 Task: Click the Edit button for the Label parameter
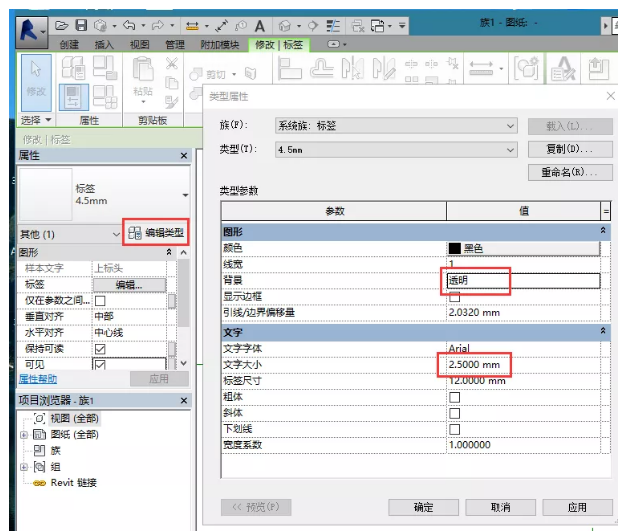(129, 285)
